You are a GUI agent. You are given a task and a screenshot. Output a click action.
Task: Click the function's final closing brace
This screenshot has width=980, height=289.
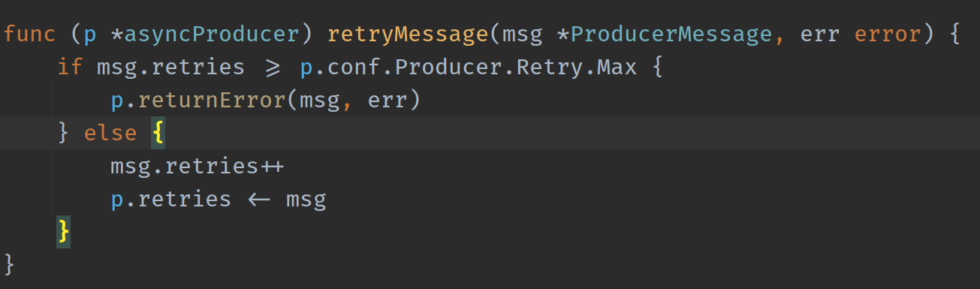9,265
